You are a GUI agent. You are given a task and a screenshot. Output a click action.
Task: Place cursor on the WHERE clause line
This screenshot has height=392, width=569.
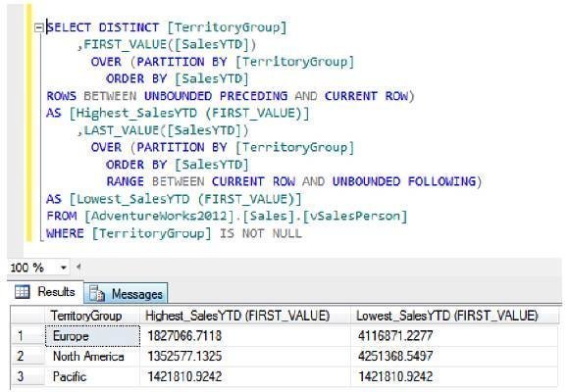click(174, 233)
